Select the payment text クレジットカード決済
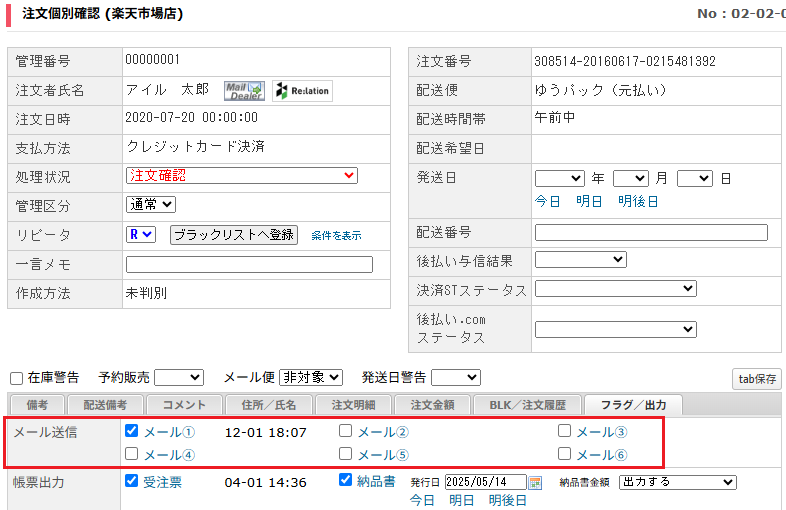 click(x=195, y=146)
